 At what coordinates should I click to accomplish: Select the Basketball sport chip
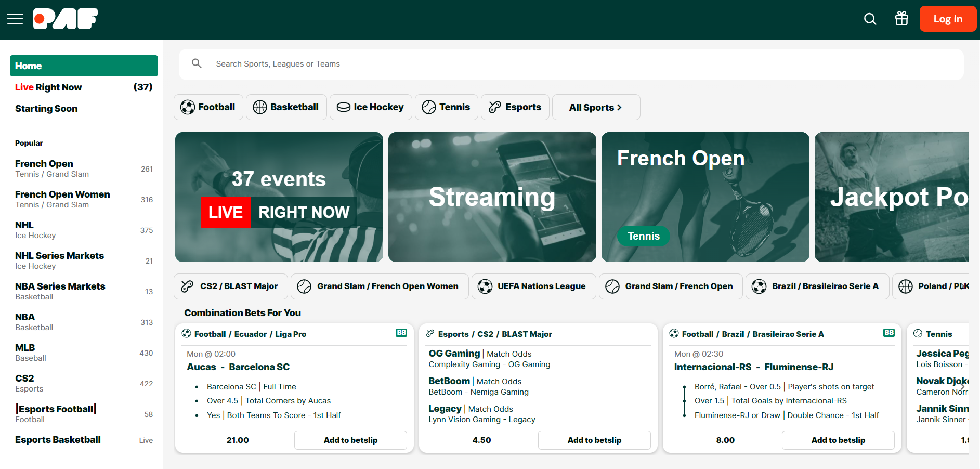click(286, 107)
